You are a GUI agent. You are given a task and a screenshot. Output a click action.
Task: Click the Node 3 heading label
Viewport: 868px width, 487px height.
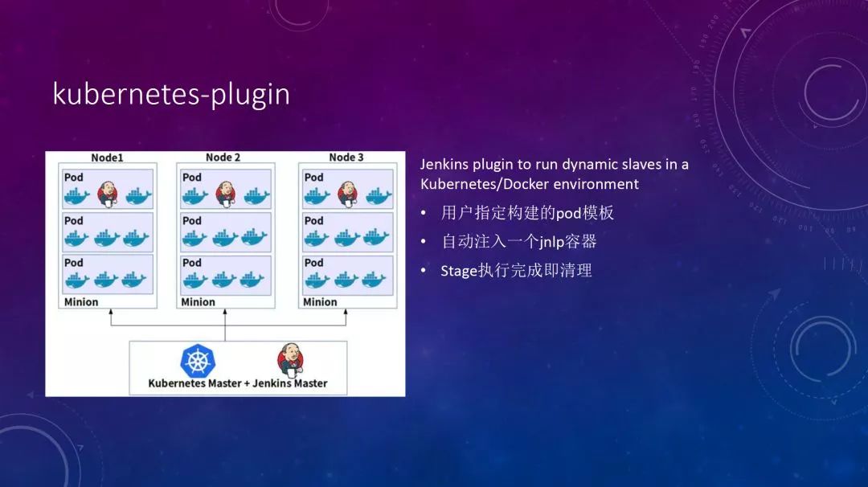[x=346, y=158]
